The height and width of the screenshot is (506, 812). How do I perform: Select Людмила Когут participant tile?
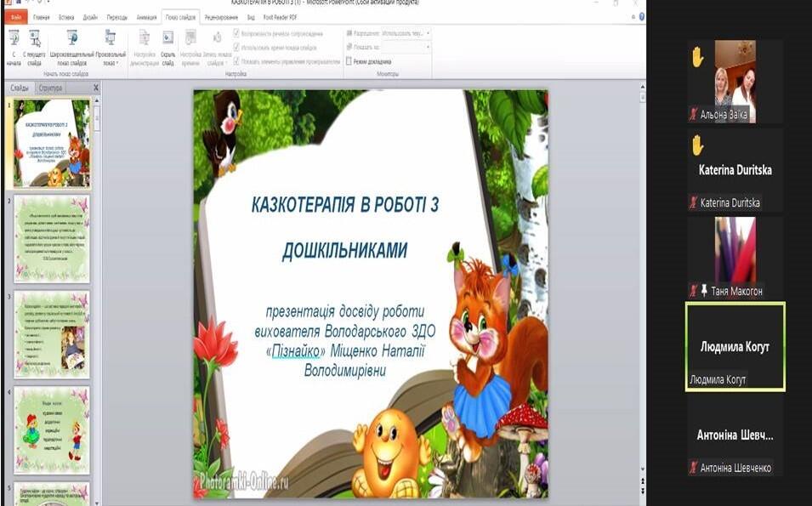(735, 346)
